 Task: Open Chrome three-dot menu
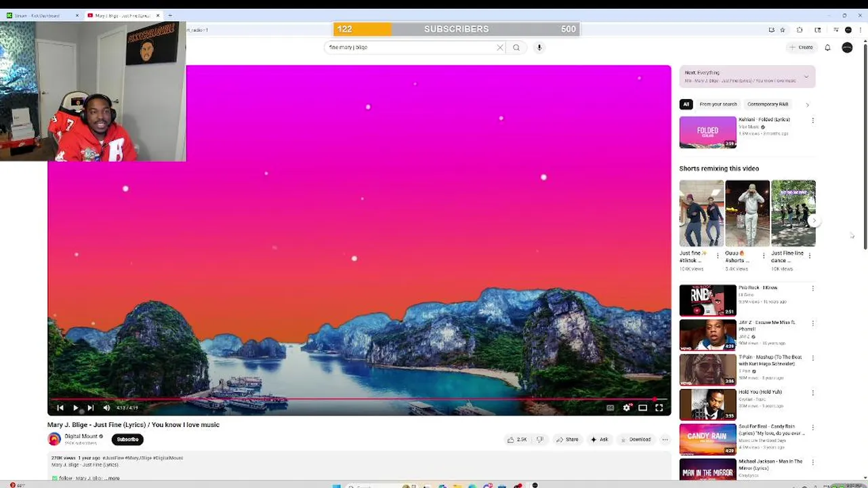(x=860, y=30)
